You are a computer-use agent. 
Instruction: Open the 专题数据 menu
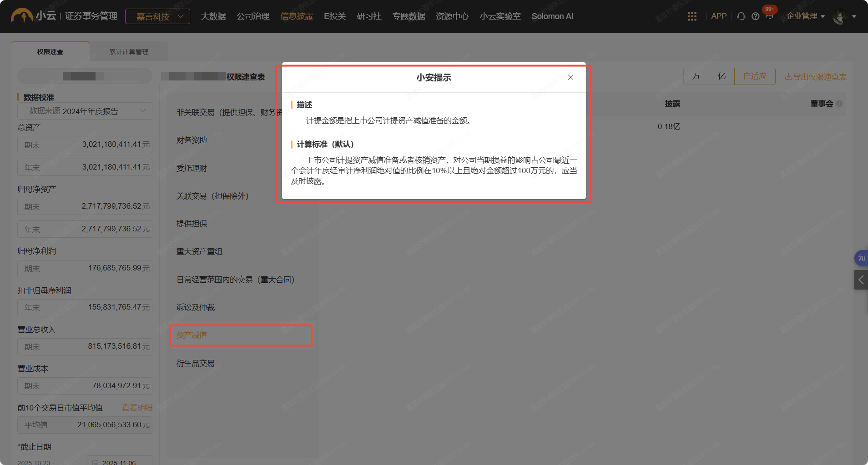(x=409, y=16)
